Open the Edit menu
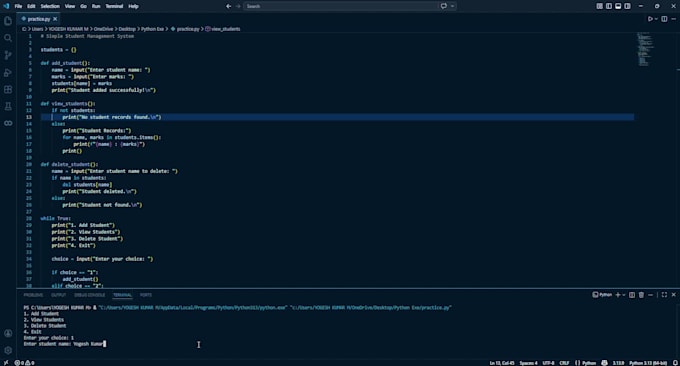Viewport: 680px width, 366px height. [31, 6]
